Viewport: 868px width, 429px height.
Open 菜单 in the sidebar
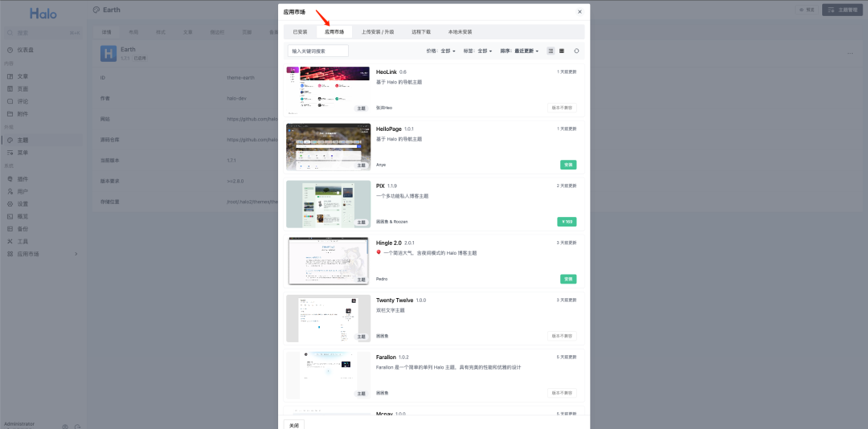coord(43,153)
